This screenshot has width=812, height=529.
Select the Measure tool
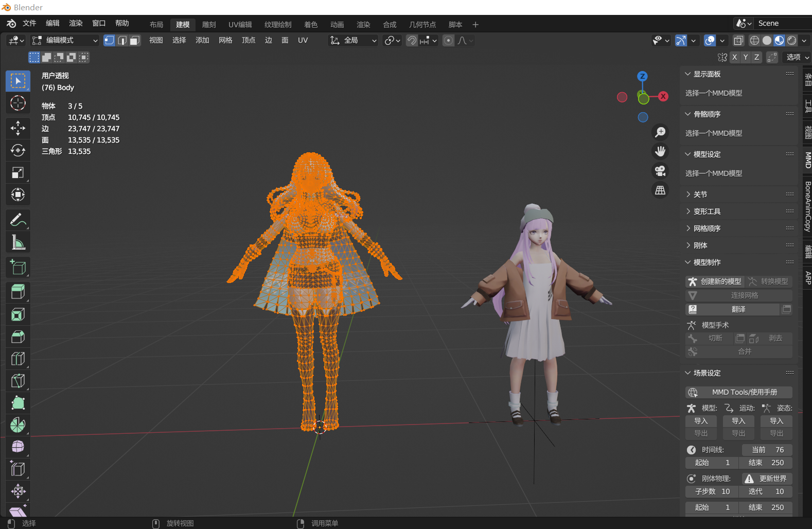(18, 242)
